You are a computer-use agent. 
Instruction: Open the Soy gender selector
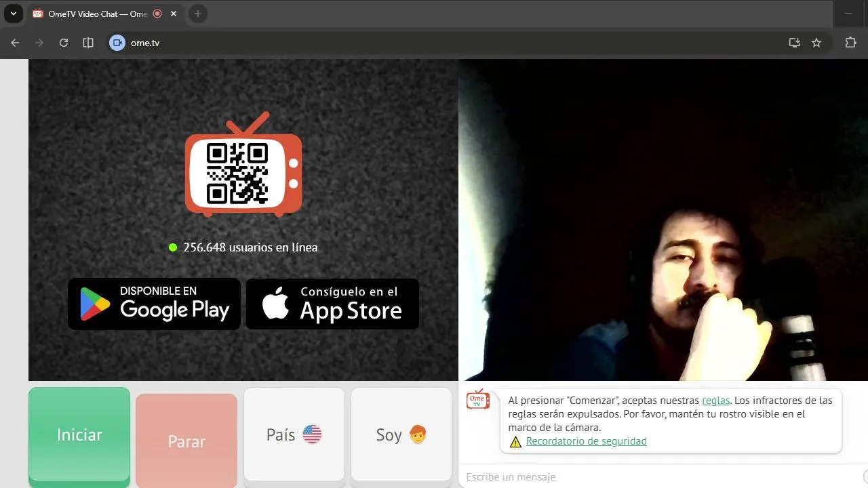[401, 434]
